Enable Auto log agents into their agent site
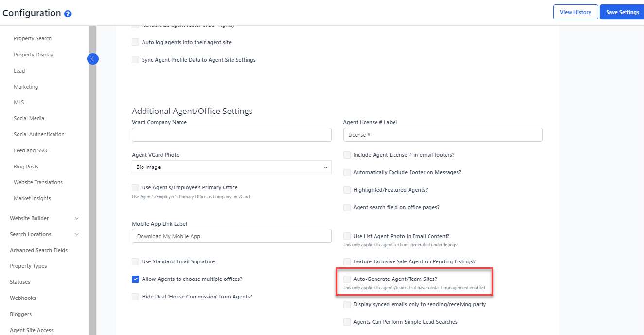 coord(135,42)
